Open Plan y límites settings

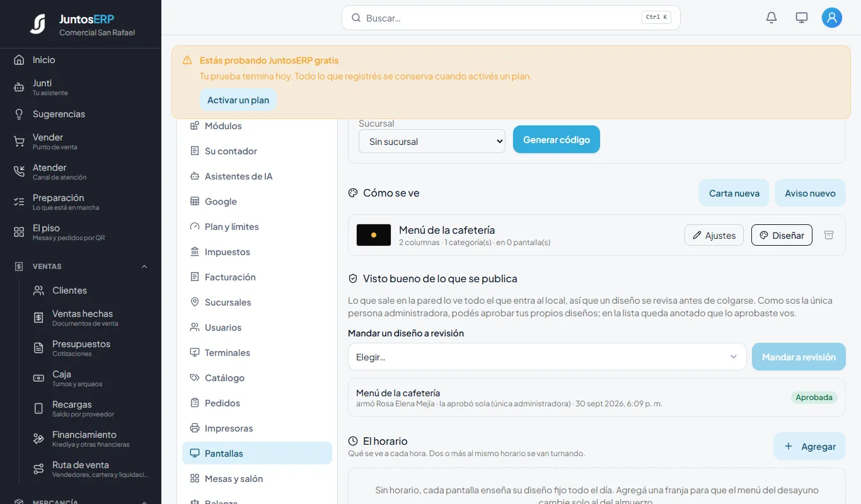(257, 227)
